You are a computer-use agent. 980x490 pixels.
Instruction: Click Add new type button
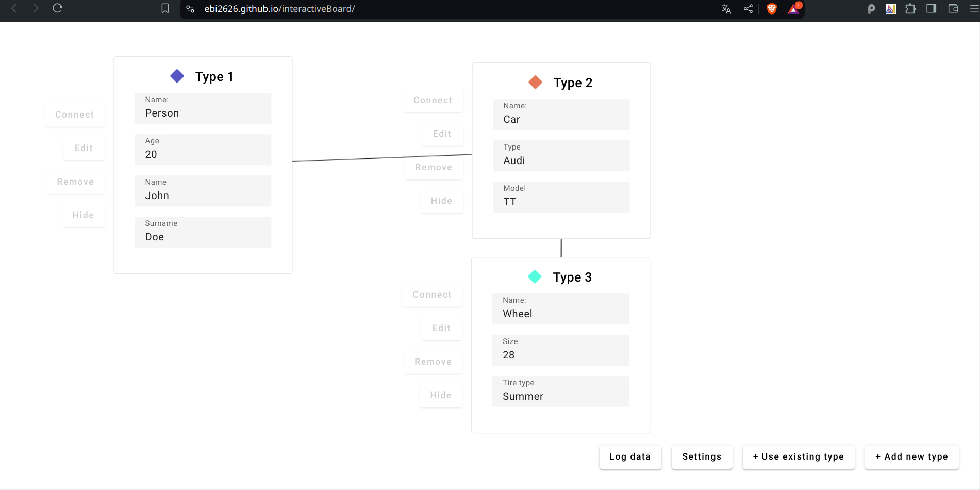(911, 457)
